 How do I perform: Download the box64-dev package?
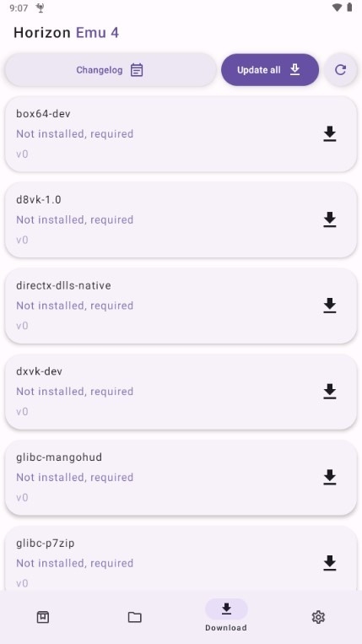(330, 134)
